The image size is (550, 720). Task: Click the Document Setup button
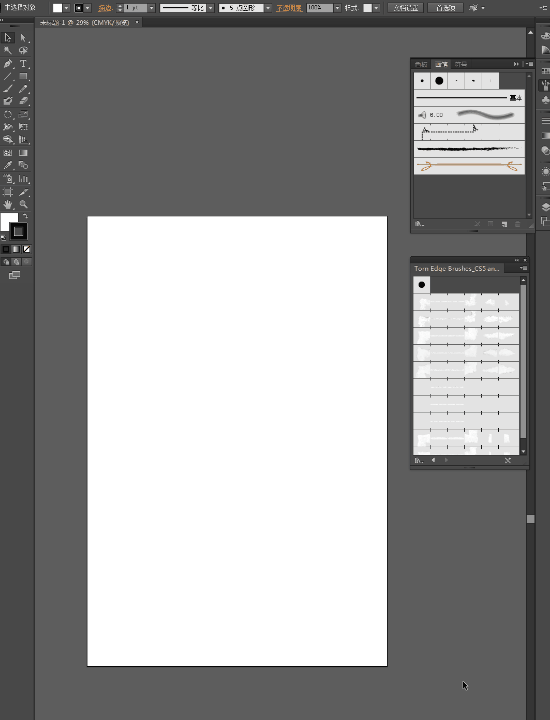tap(406, 8)
